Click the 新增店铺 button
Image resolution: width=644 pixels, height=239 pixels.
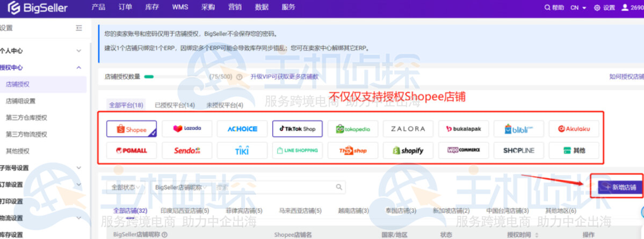[x=620, y=187]
